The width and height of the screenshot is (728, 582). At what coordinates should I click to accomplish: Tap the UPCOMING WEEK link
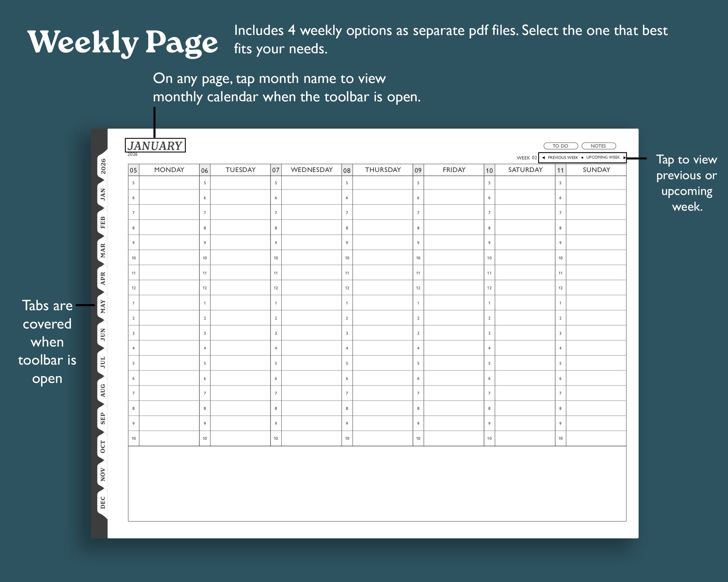[x=603, y=157]
